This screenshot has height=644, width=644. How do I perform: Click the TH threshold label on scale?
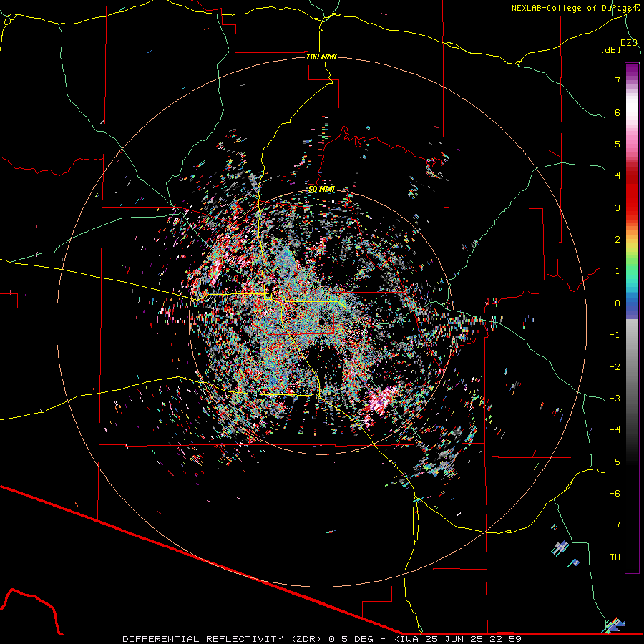point(615,557)
